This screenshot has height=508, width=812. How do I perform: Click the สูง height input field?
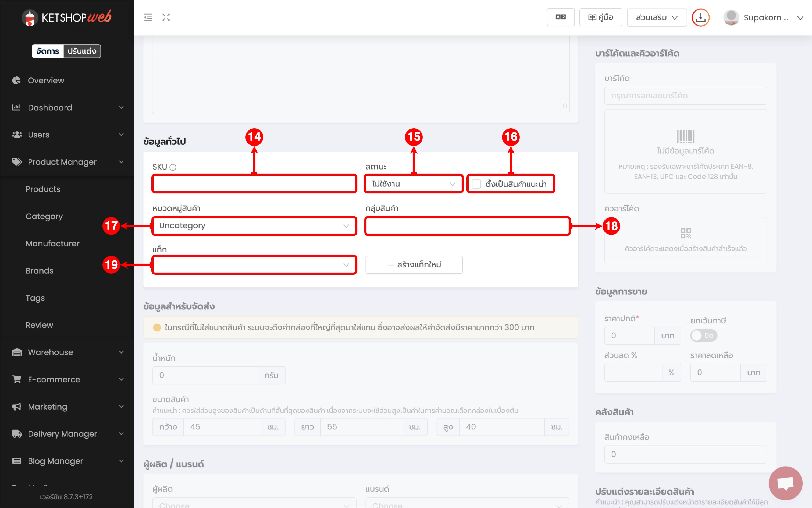click(x=502, y=427)
